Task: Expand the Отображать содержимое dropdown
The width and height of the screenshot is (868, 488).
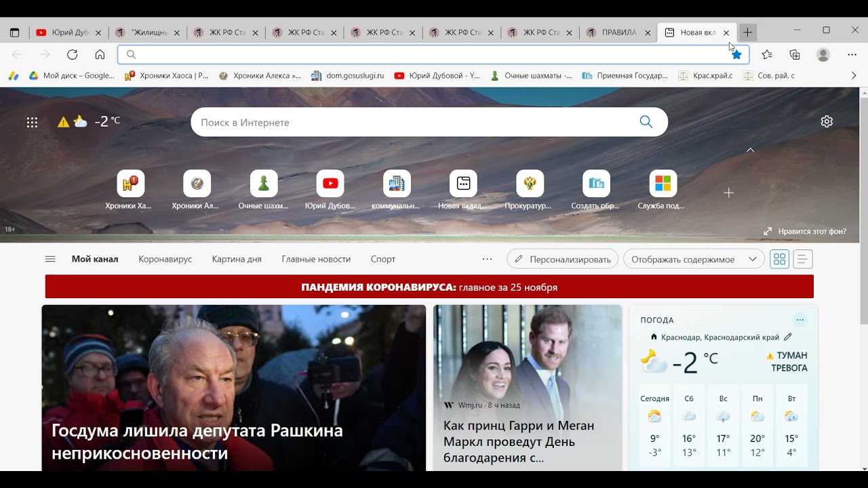Action: [x=694, y=259]
